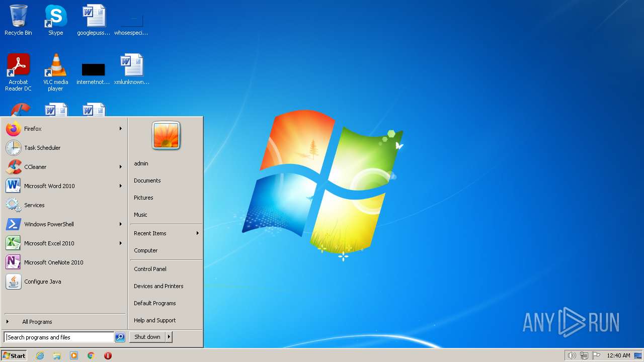Open Music from the Start menu
Screen dimensions: 644x362
coord(166,215)
